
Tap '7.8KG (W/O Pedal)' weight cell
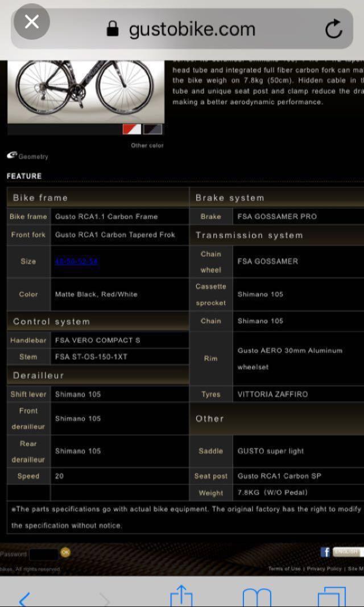[x=298, y=493]
